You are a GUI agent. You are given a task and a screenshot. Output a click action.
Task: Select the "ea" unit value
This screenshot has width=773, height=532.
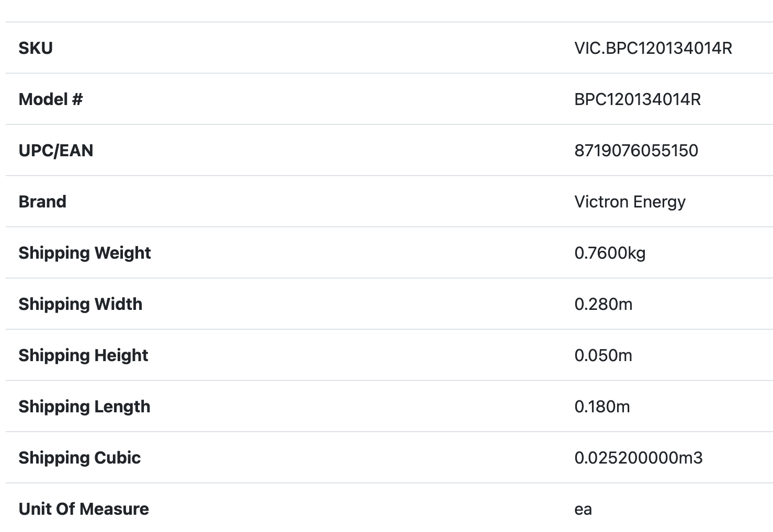coord(583,509)
